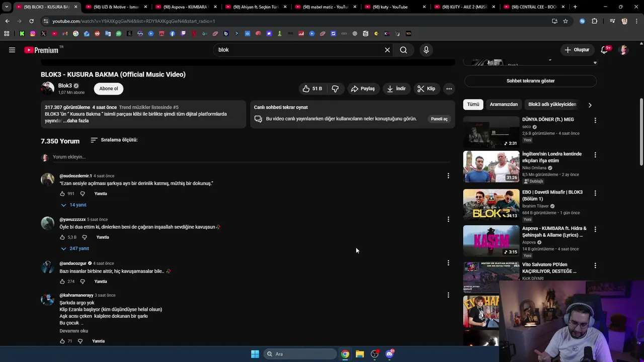Open File Explorer from the taskbar
The image size is (644, 362).
point(360,354)
